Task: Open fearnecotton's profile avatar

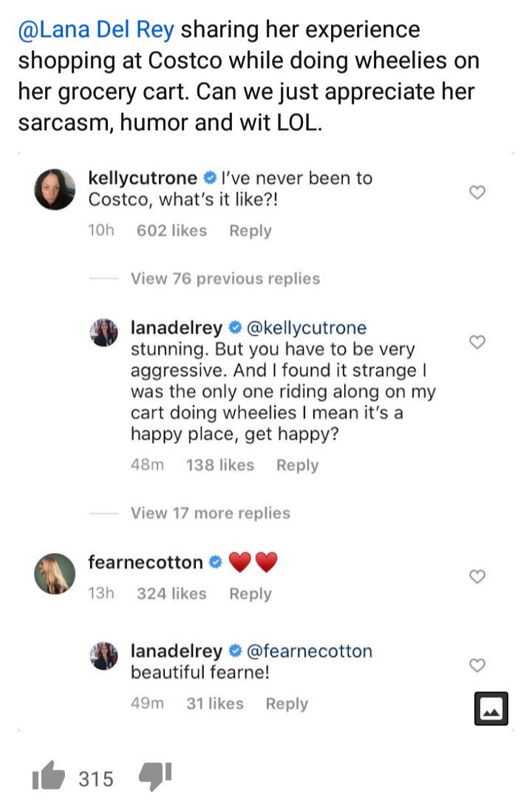Action: pyautogui.click(x=55, y=573)
